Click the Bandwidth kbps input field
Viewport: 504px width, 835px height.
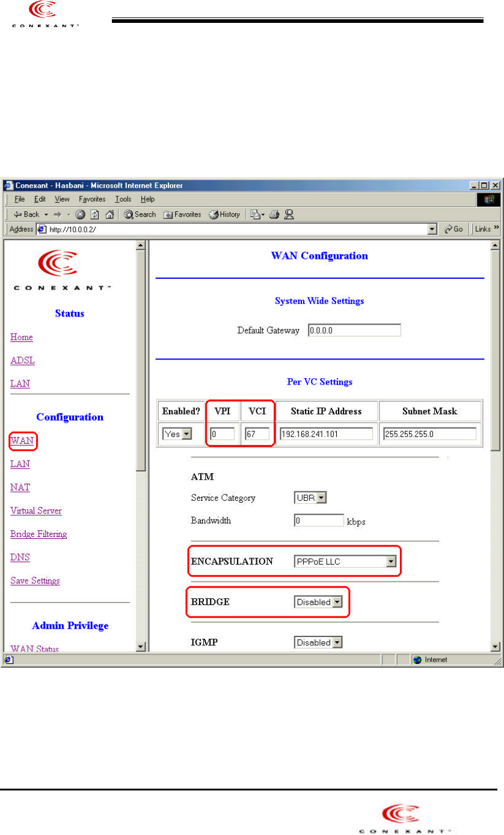(319, 521)
